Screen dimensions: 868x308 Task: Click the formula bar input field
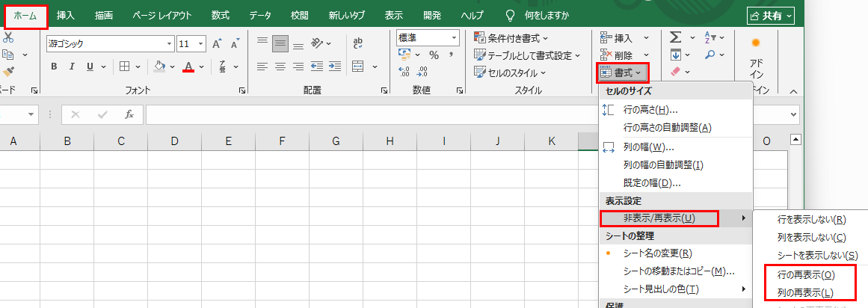point(464,114)
